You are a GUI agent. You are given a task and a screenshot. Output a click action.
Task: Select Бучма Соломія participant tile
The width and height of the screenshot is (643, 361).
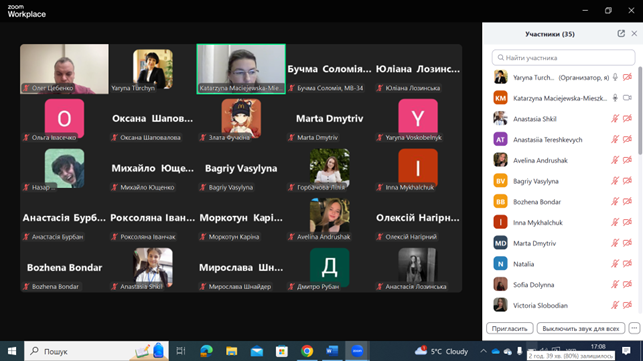pyautogui.click(x=329, y=69)
